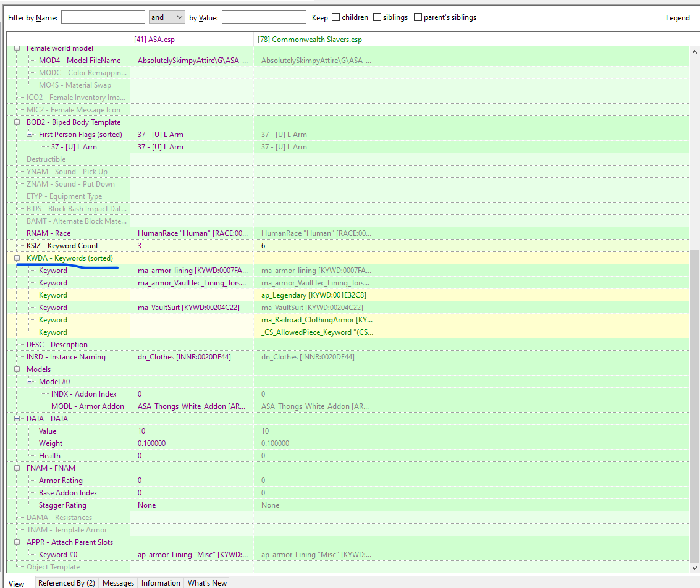
Task: Tick the Keep siblings checkbox
Action: coord(377,17)
